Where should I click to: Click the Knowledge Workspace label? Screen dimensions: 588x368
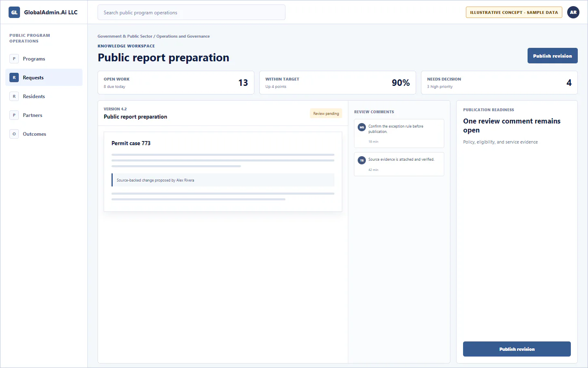pos(126,46)
